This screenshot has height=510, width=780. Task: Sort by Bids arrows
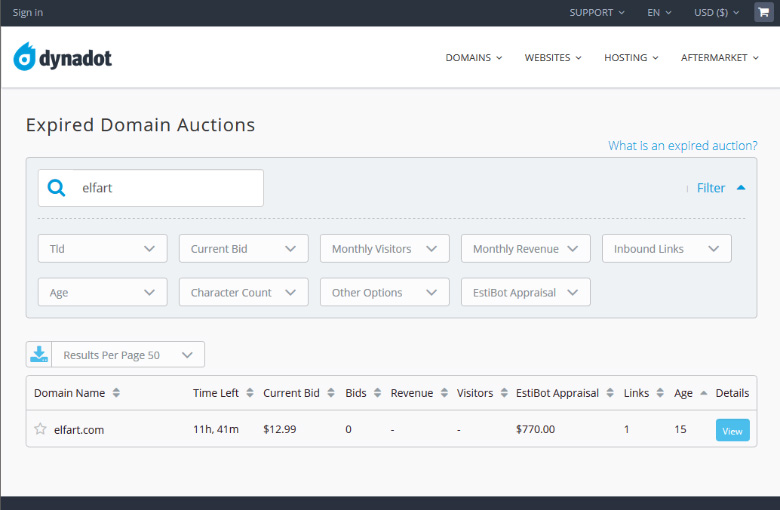[x=378, y=393]
